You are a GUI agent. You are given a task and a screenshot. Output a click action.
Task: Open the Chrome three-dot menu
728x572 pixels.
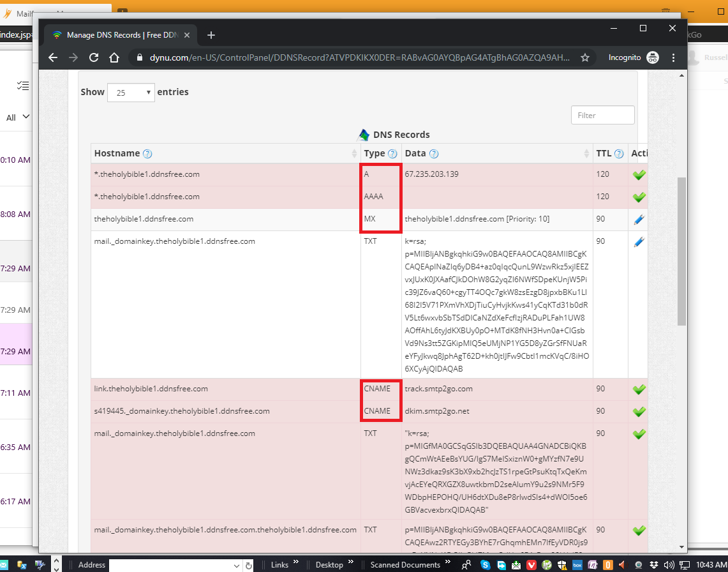672,57
